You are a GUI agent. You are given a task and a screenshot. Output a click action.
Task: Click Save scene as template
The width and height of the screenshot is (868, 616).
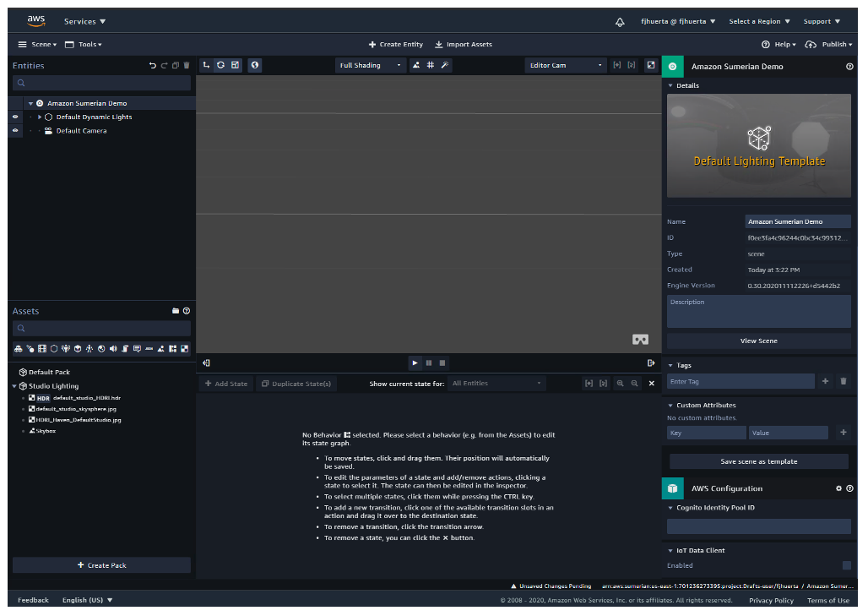click(x=758, y=461)
